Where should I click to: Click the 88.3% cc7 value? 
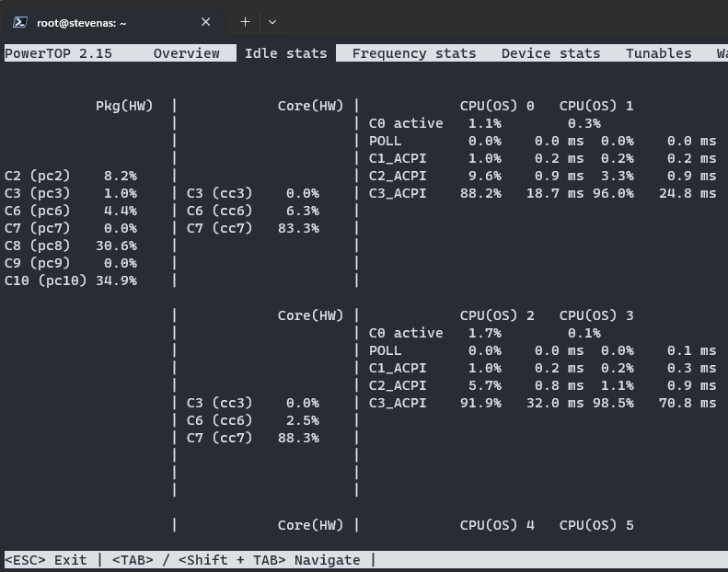298,438
